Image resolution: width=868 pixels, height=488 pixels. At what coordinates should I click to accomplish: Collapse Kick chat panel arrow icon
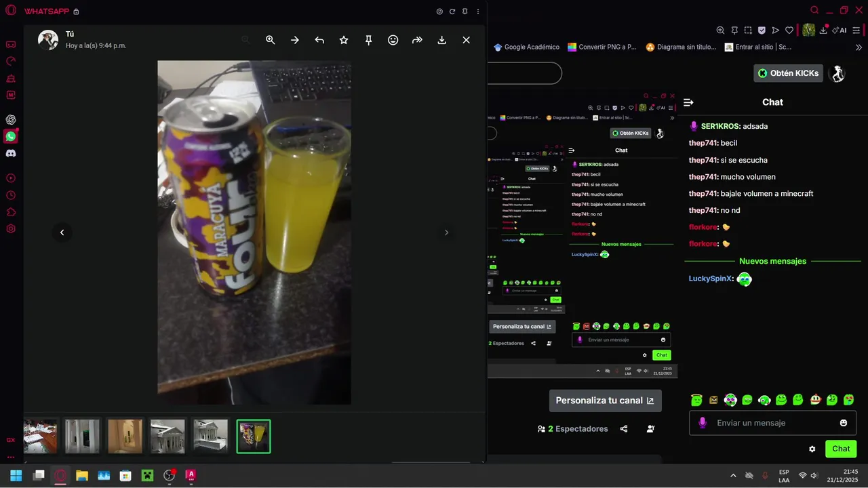click(688, 102)
